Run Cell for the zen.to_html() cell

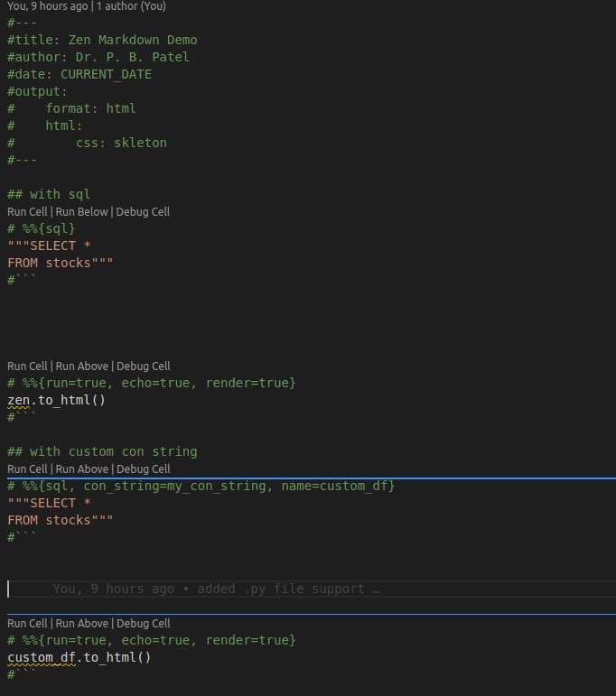tap(27, 367)
